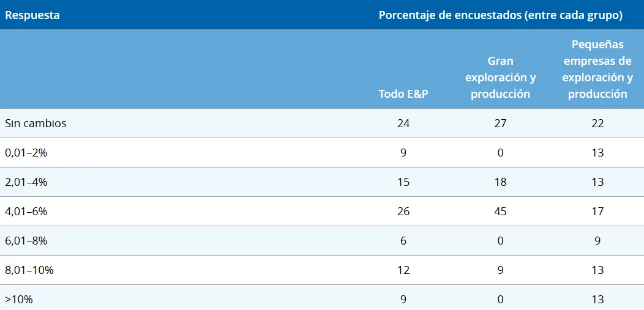The image size is (644, 310).
Task: Click the cell showing value 45
Action: (x=500, y=211)
